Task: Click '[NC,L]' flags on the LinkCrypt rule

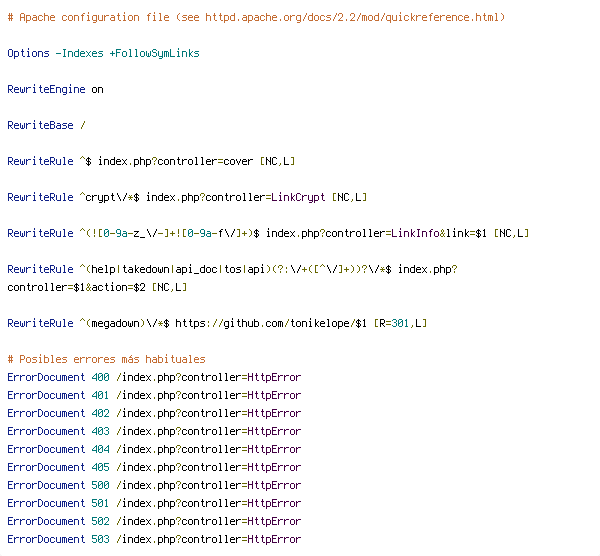Action: 349,197
